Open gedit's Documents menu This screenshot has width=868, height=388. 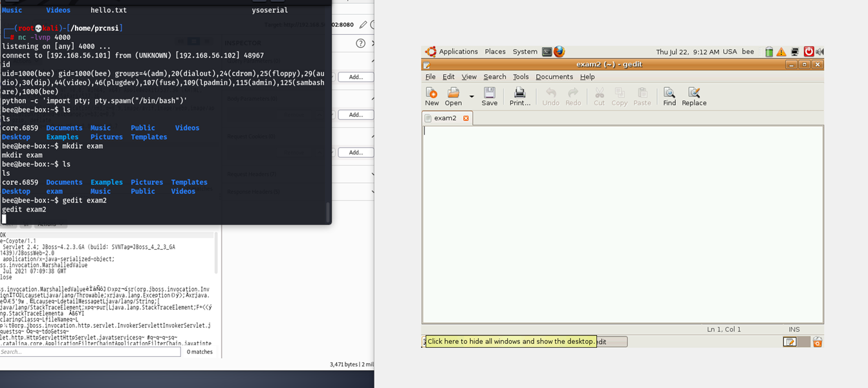(554, 76)
